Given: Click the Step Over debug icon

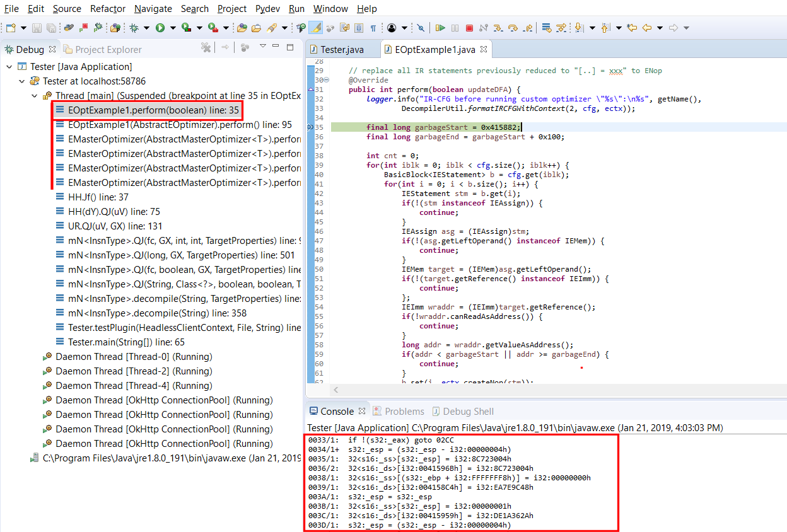Looking at the screenshot, I should click(513, 28).
